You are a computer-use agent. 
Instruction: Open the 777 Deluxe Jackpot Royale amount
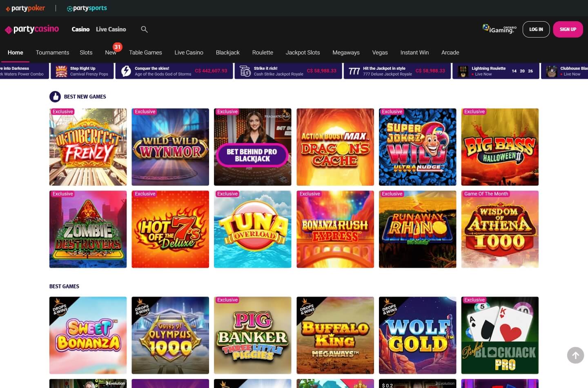click(430, 71)
